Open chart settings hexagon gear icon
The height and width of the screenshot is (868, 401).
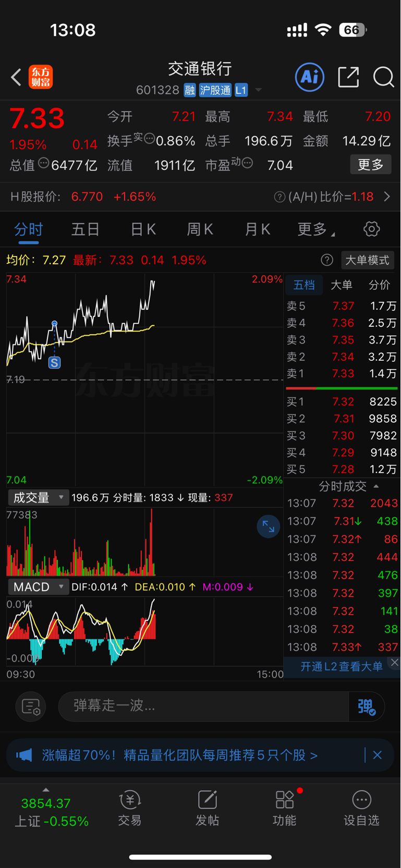(x=372, y=229)
